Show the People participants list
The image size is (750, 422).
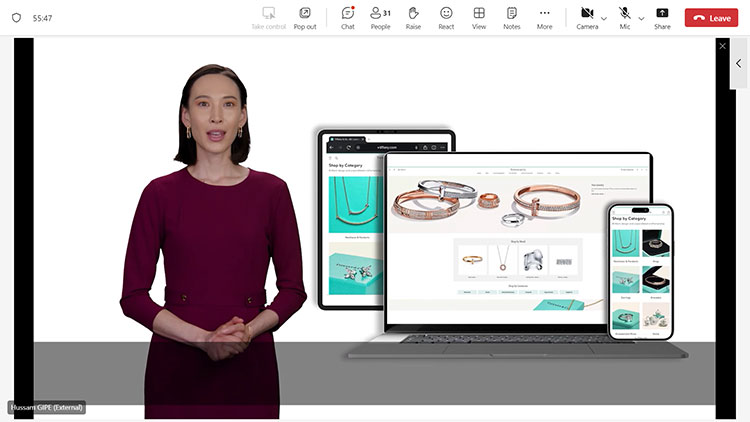(x=380, y=17)
